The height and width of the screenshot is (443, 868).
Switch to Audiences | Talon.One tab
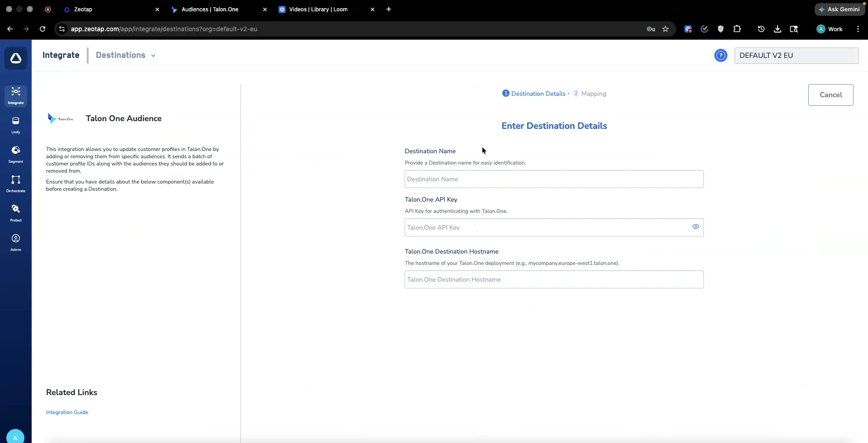219,9
